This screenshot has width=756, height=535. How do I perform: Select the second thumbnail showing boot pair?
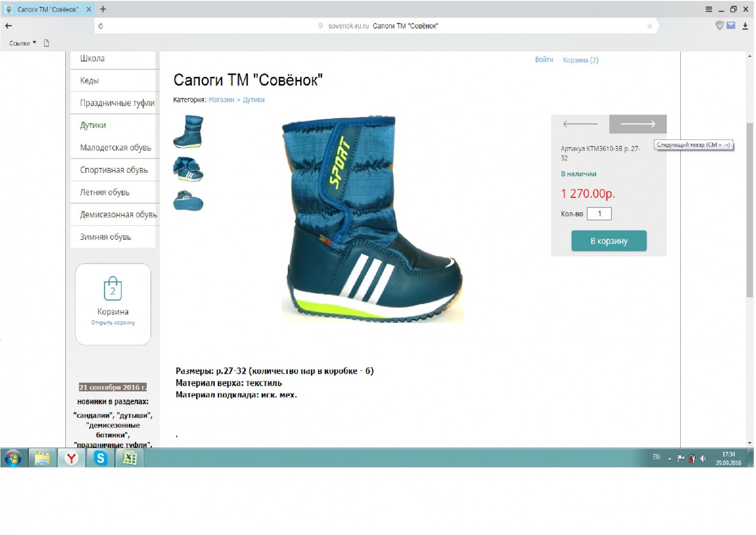[x=188, y=169]
